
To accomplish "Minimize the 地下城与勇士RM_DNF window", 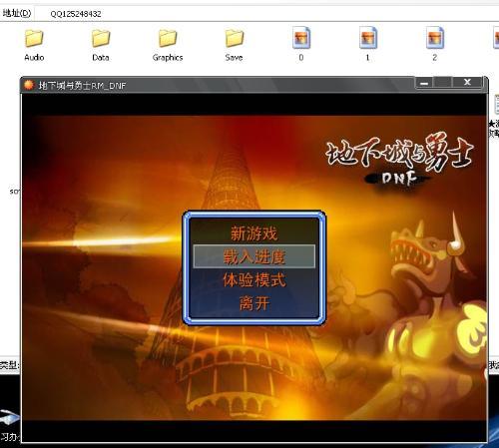I will pos(424,83).
